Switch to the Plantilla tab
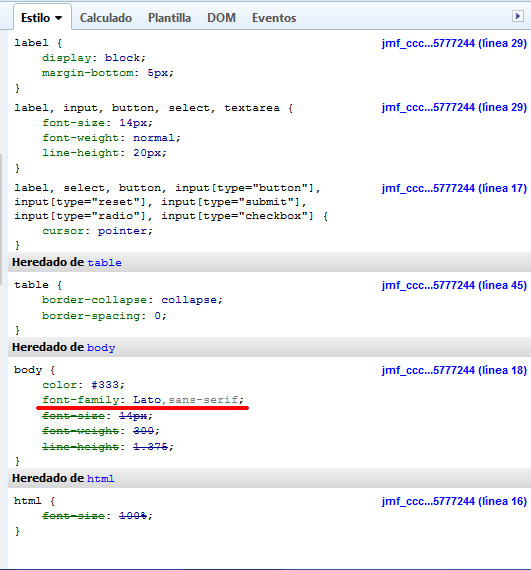This screenshot has height=570, width=531. coord(169,18)
